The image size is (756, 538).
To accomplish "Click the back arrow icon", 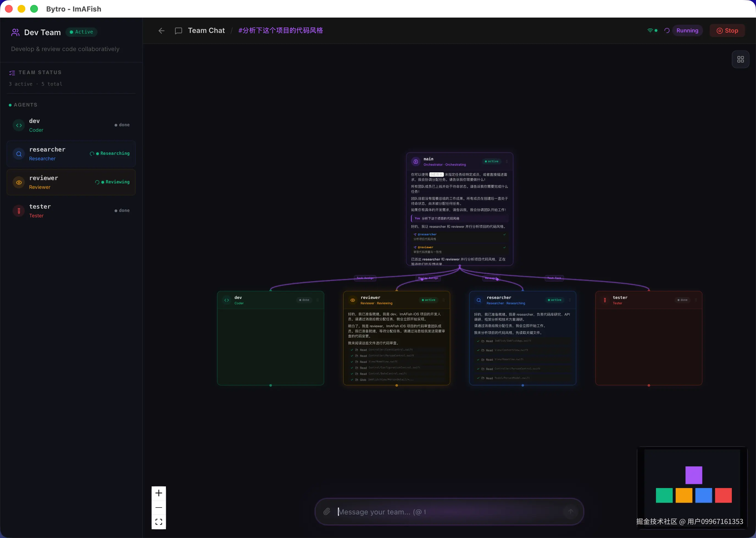I will click(x=162, y=31).
